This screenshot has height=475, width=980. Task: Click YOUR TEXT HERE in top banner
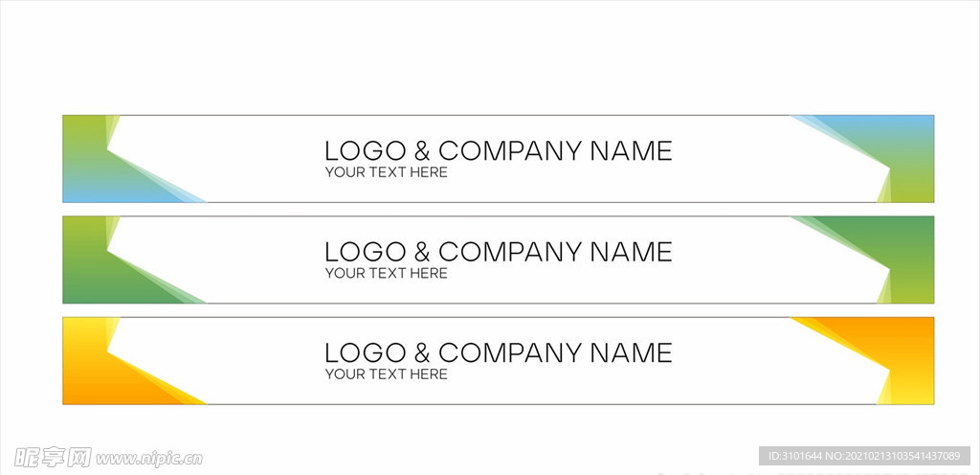(x=387, y=172)
